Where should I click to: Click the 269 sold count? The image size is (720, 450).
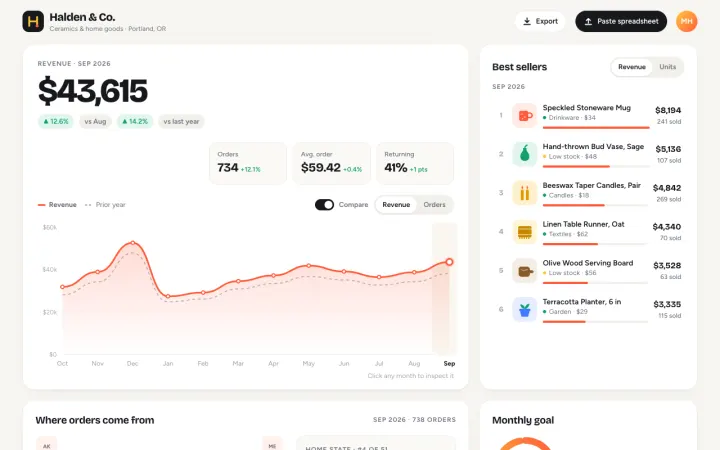tap(669, 199)
